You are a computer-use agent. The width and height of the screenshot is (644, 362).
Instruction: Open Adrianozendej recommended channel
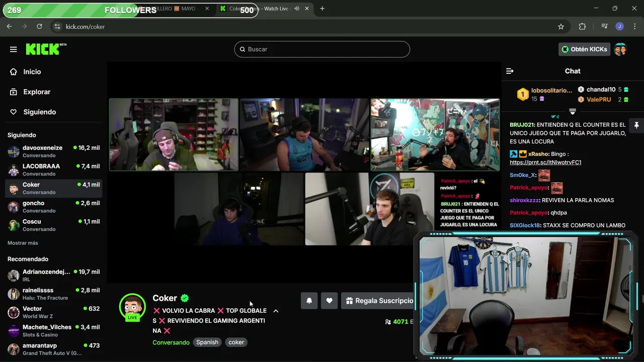coord(54,276)
